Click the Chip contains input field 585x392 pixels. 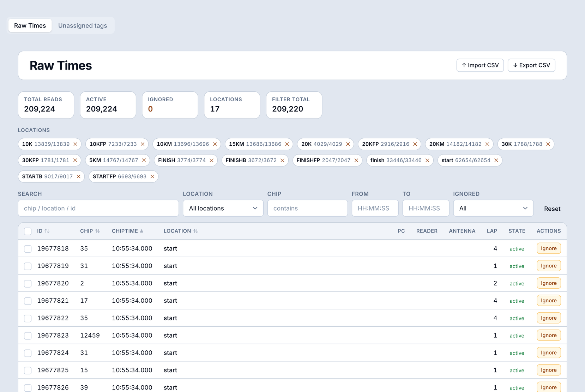coord(308,208)
